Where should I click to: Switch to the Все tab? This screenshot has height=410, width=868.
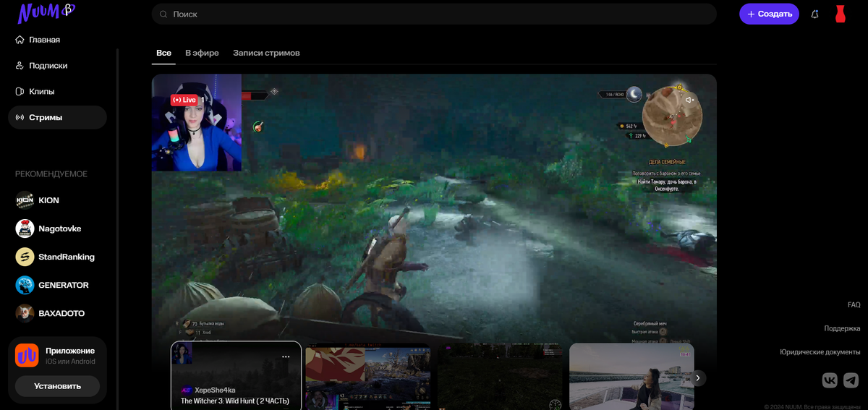[164, 53]
